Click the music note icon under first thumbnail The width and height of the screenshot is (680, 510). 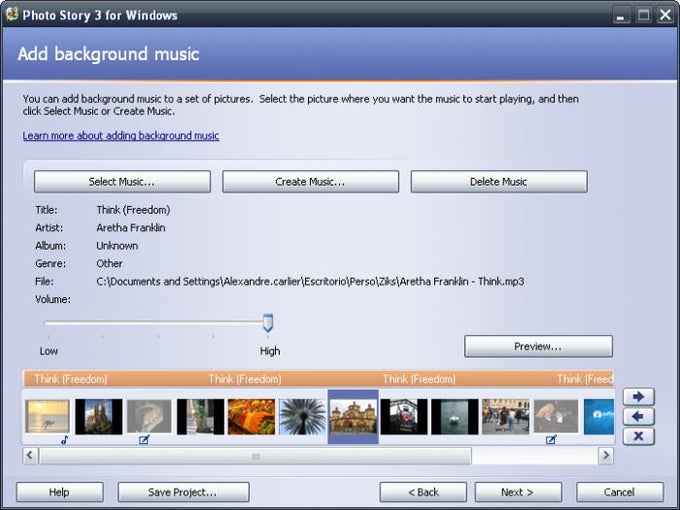pos(65,440)
